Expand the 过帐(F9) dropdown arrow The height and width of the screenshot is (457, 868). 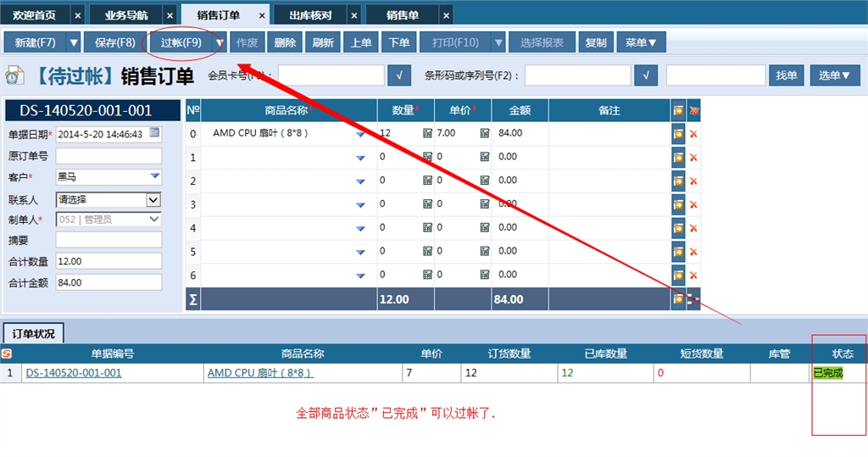220,42
